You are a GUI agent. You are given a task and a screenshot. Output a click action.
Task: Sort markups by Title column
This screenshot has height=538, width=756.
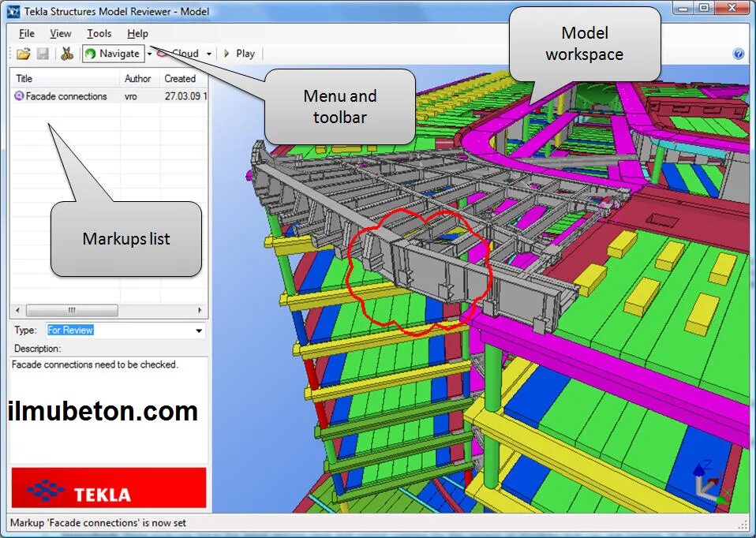click(65, 79)
